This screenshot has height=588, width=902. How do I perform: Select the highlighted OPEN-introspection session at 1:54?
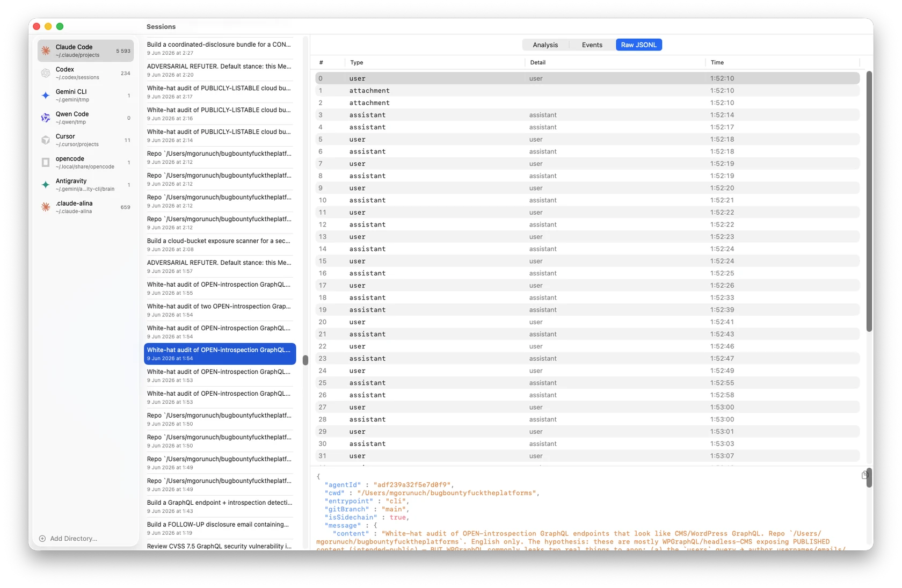coord(220,354)
